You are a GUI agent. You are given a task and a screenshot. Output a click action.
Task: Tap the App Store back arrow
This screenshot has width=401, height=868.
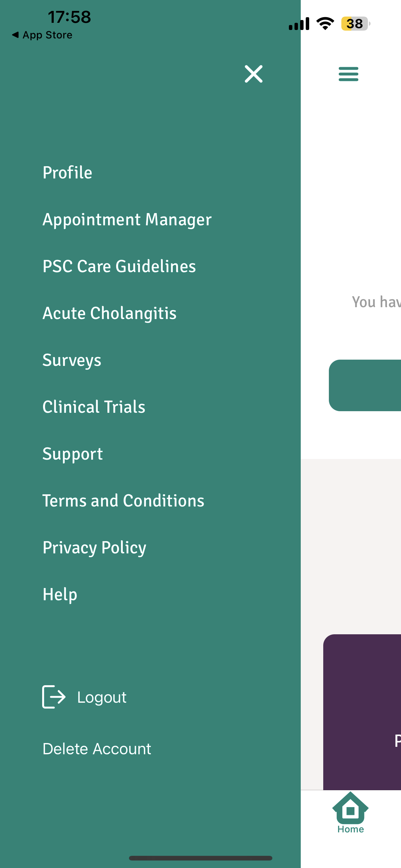16,35
